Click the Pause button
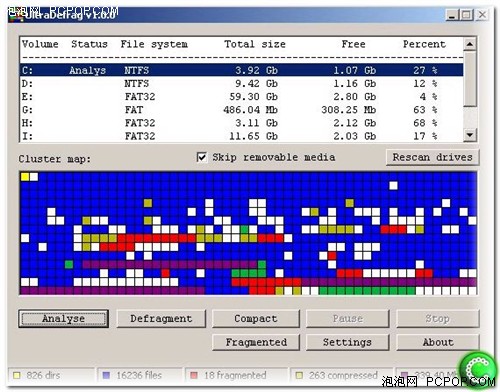Viewport: 500px width, 392px height. click(x=347, y=319)
